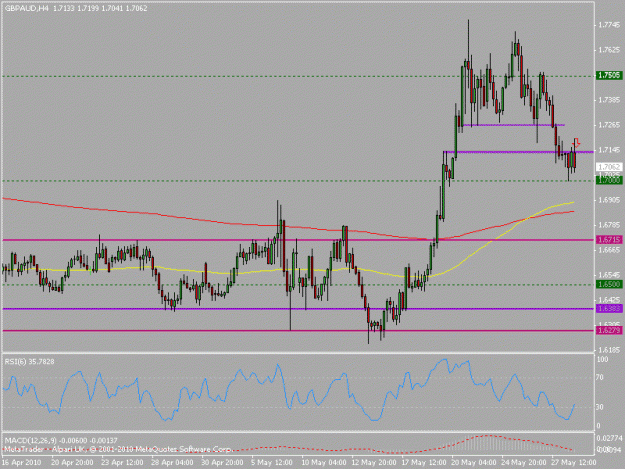This screenshot has height=469, width=625.
Task: Click the 24 May 20:00 time label
Action: [523, 462]
